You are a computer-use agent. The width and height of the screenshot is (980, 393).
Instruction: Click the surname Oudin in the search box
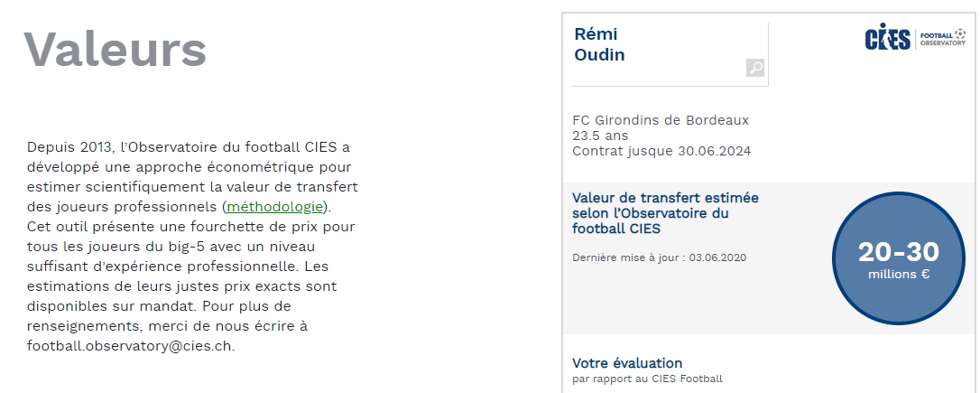(599, 55)
